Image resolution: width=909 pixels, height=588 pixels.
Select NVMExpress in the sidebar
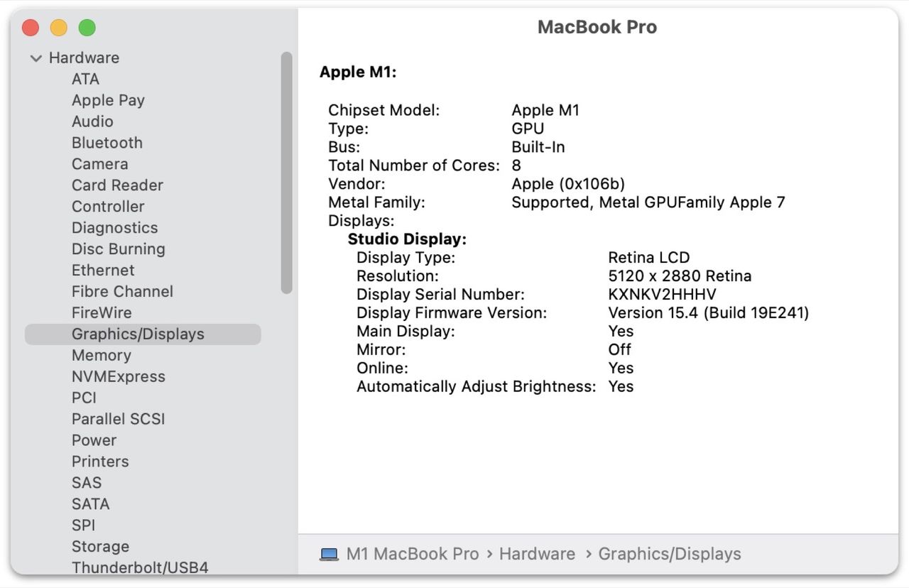pos(119,377)
